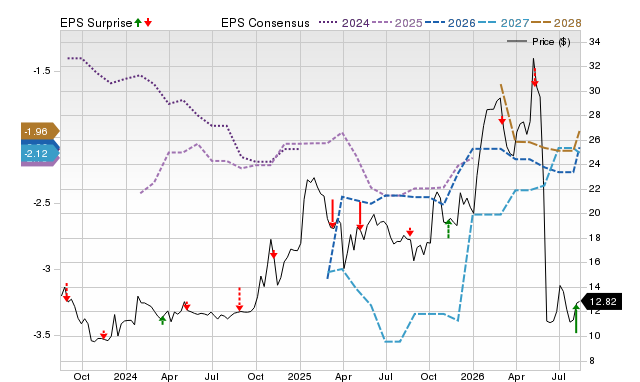This screenshot has width=640, height=382.
Task: Click the 32 price axis label
Action: (x=595, y=66)
